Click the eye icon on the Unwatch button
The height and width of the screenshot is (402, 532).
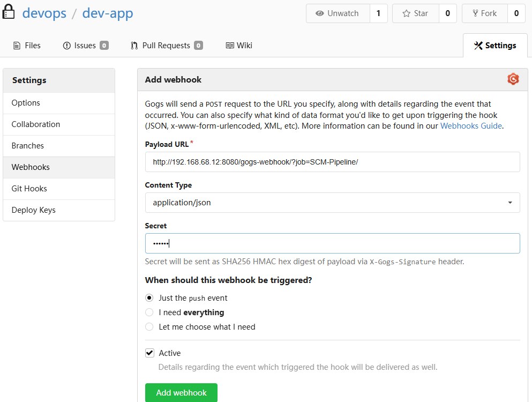point(320,13)
